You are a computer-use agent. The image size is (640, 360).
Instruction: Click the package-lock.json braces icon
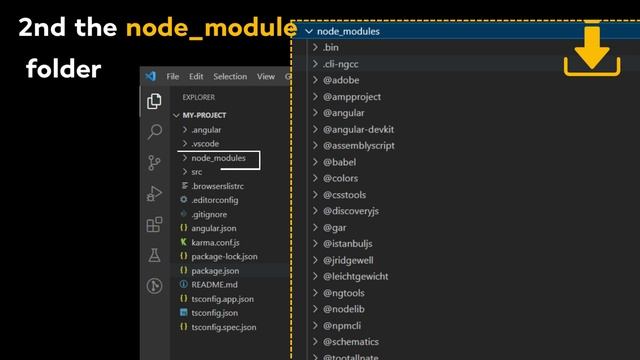pyautogui.click(x=184, y=256)
